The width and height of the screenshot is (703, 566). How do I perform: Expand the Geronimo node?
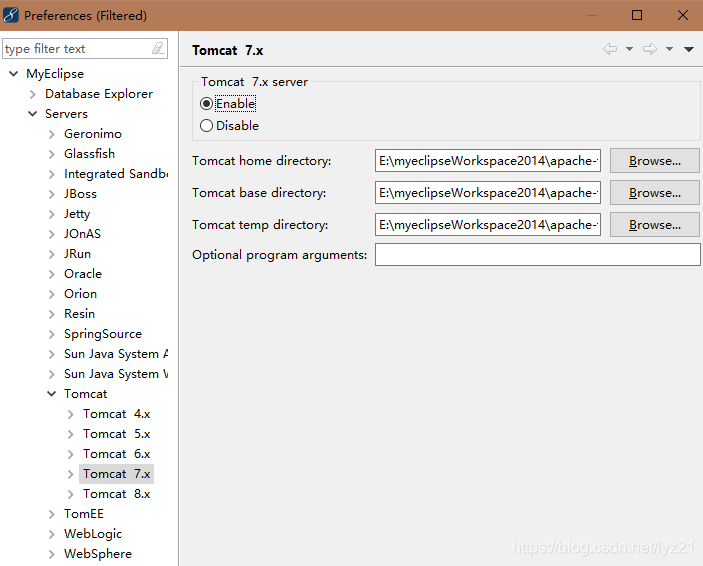[x=52, y=134]
